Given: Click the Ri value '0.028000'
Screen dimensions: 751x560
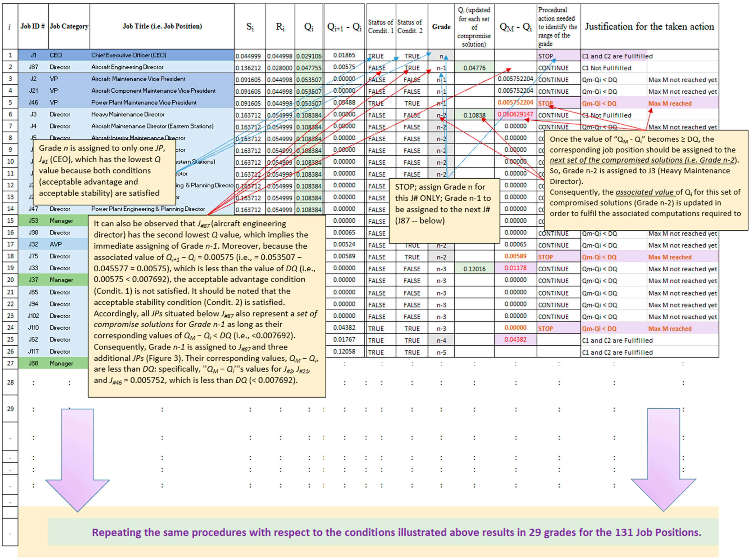Looking at the screenshot, I should point(280,68).
